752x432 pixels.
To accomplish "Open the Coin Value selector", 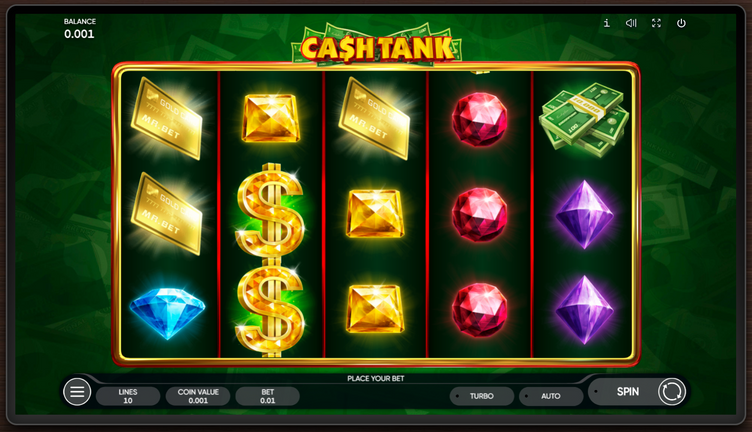I will 198,396.
